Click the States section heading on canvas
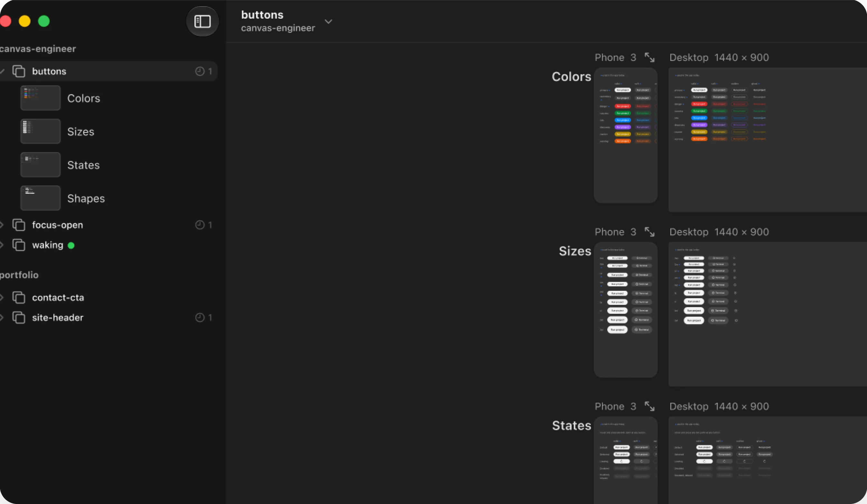 coord(571,426)
